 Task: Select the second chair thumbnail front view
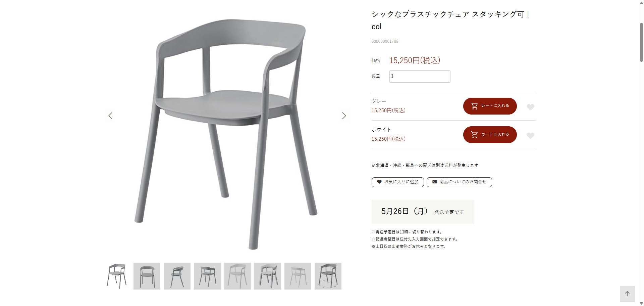click(x=147, y=276)
